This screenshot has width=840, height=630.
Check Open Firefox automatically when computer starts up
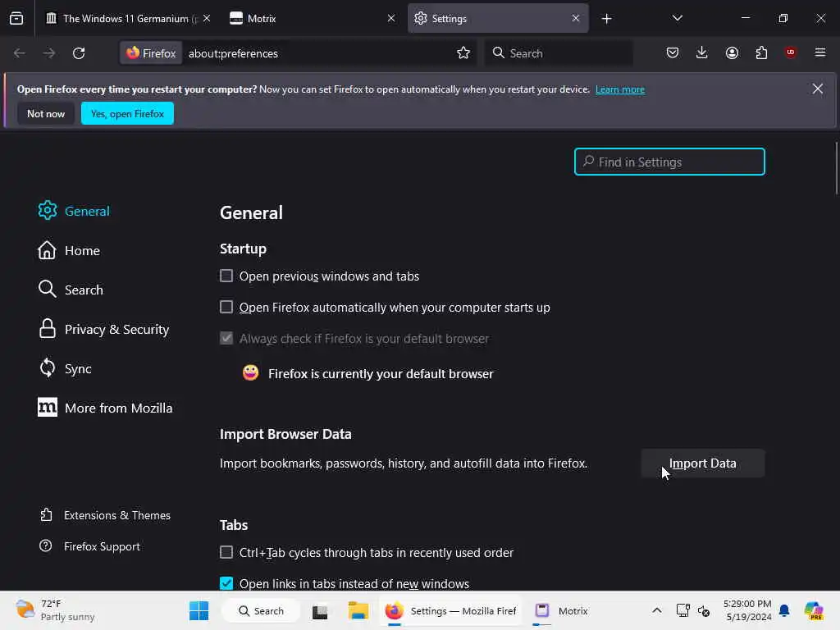click(x=226, y=307)
